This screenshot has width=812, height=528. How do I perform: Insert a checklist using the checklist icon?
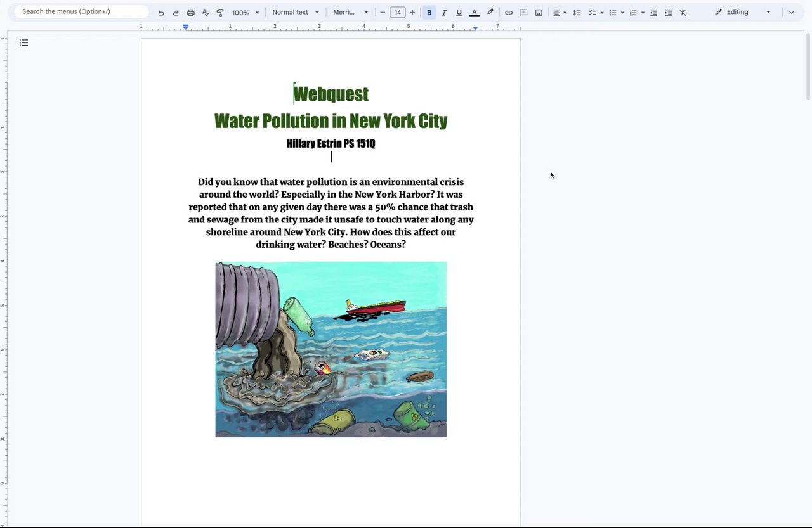(592, 13)
